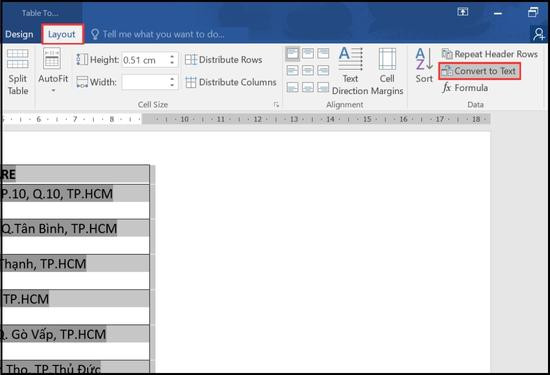The width and height of the screenshot is (550, 375).
Task: Decrease column Width with down stepper
Action: tap(172, 86)
